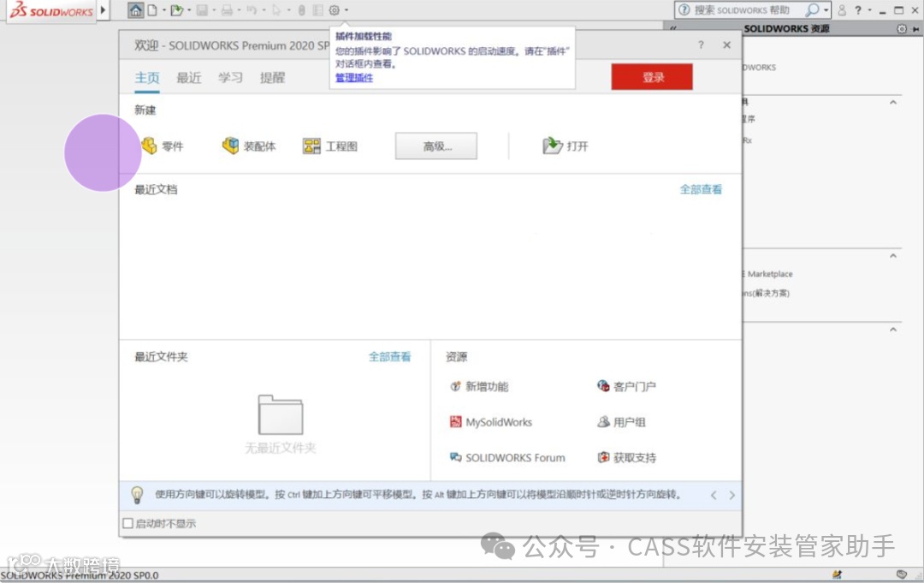Click the Home welcome icon in toolbar
This screenshot has width=924, height=583.
(135, 10)
